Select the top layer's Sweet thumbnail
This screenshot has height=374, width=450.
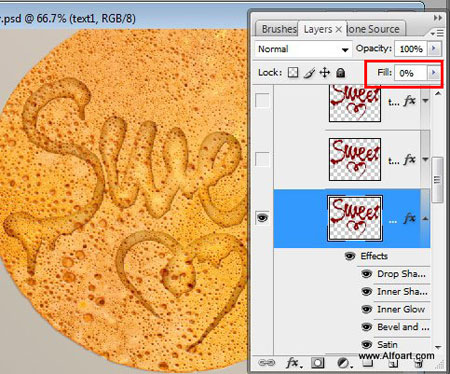[355, 103]
